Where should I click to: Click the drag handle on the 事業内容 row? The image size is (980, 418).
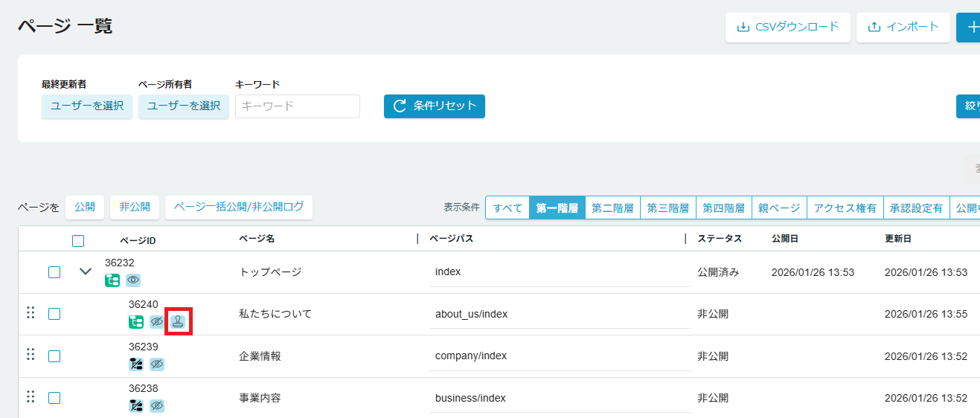pos(31,397)
